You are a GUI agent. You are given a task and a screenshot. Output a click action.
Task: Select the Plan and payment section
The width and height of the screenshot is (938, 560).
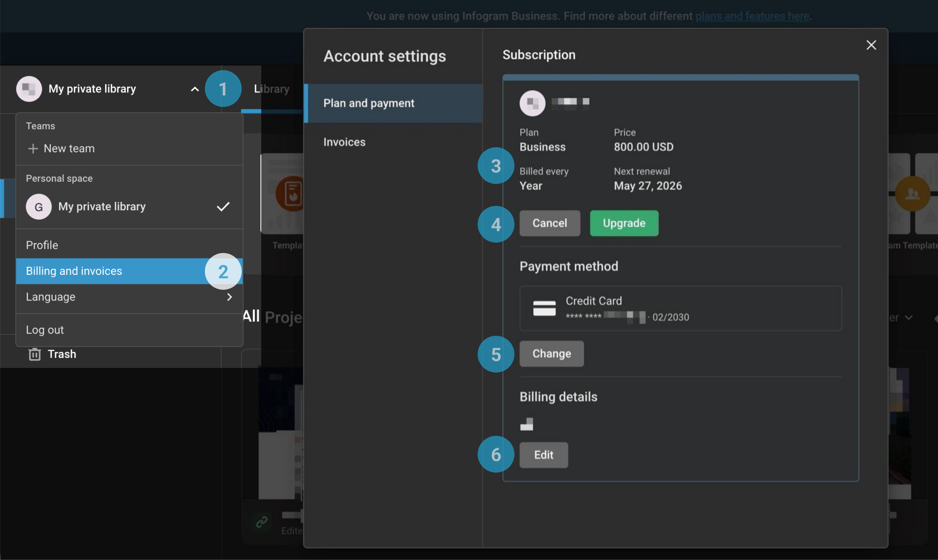(368, 103)
